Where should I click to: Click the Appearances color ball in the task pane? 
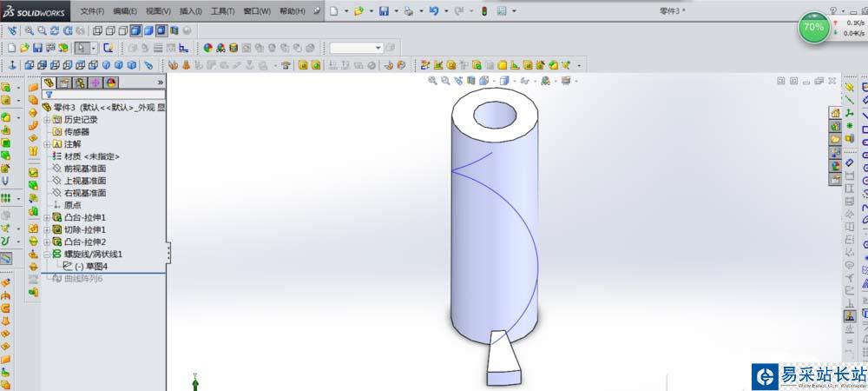835,165
